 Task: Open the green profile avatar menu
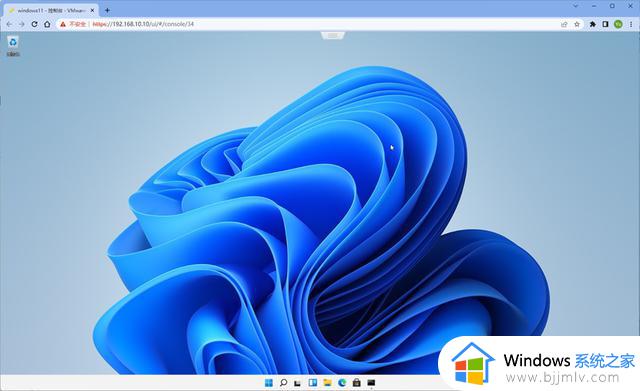(x=618, y=24)
